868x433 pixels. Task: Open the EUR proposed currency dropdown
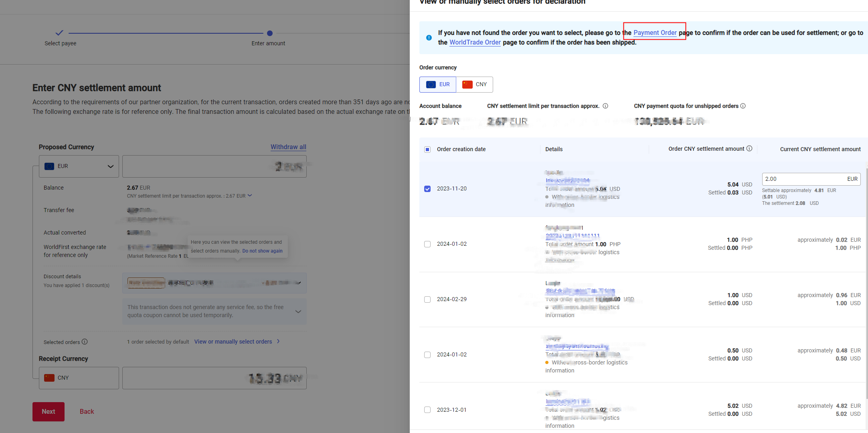click(x=79, y=166)
